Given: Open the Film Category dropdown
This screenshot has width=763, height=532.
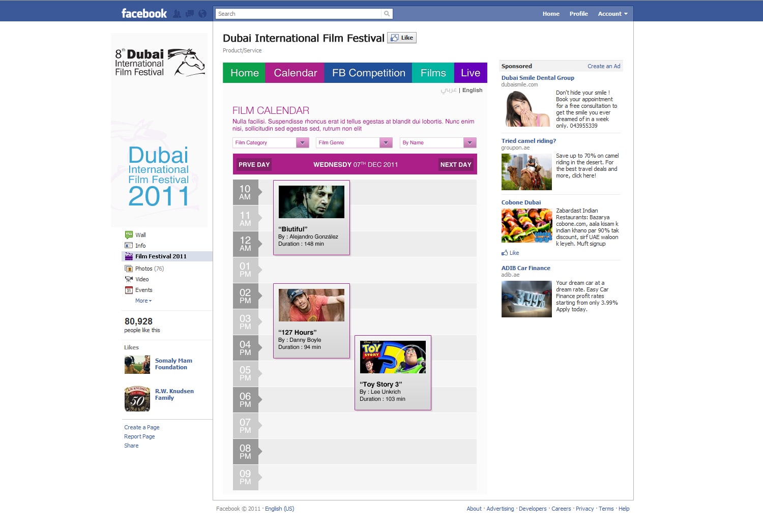Looking at the screenshot, I should 271,142.
